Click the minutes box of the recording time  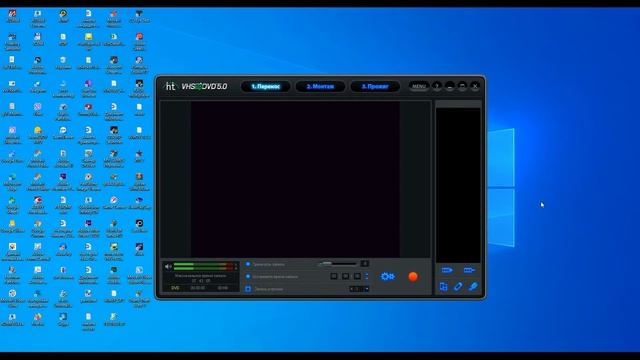tap(345, 276)
